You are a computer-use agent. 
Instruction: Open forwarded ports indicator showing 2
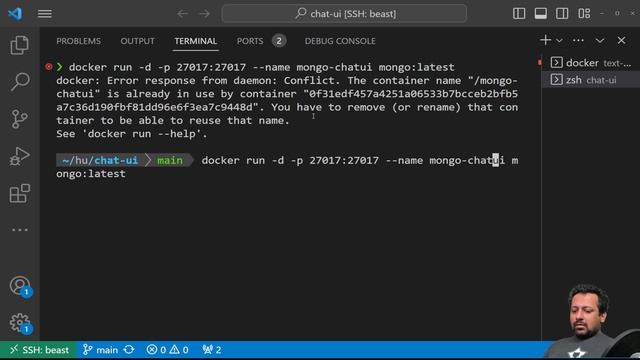(x=212, y=350)
